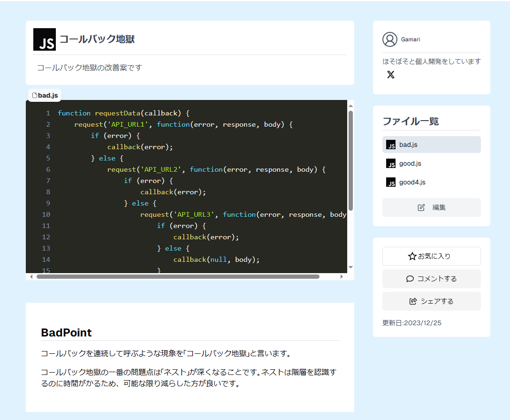Click the share icon in シェアする
This screenshot has width=510, height=420.
coord(413,301)
